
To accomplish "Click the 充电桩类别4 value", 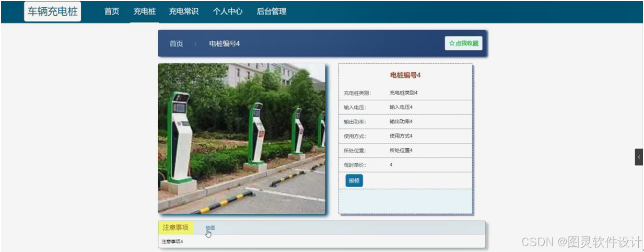I will [x=403, y=93].
